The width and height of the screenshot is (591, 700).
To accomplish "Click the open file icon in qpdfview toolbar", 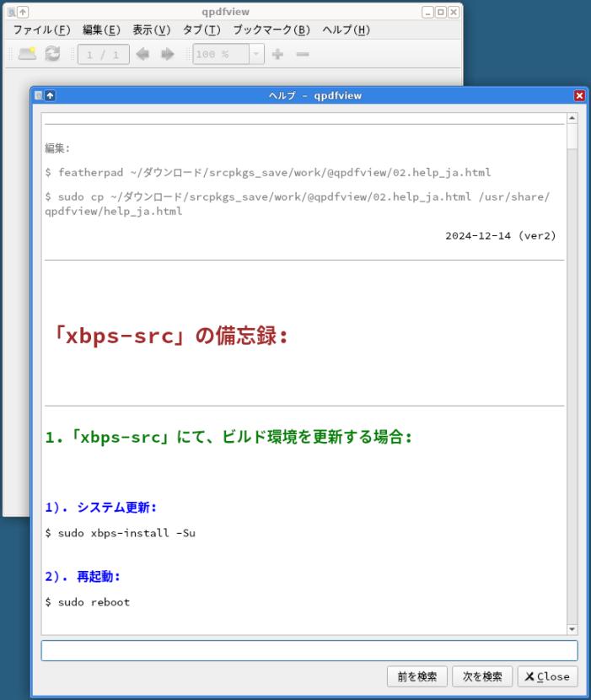I will coord(27,54).
